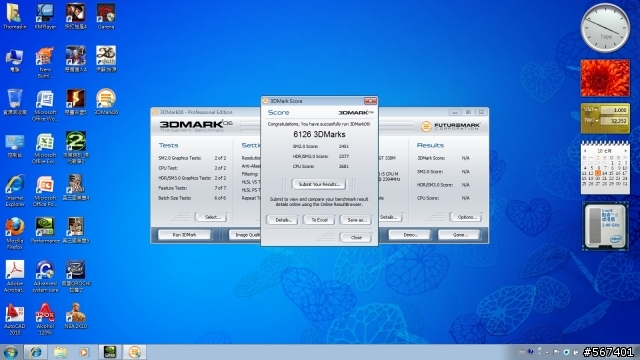Launch the KMPlayer desktop shortcut

45,16
